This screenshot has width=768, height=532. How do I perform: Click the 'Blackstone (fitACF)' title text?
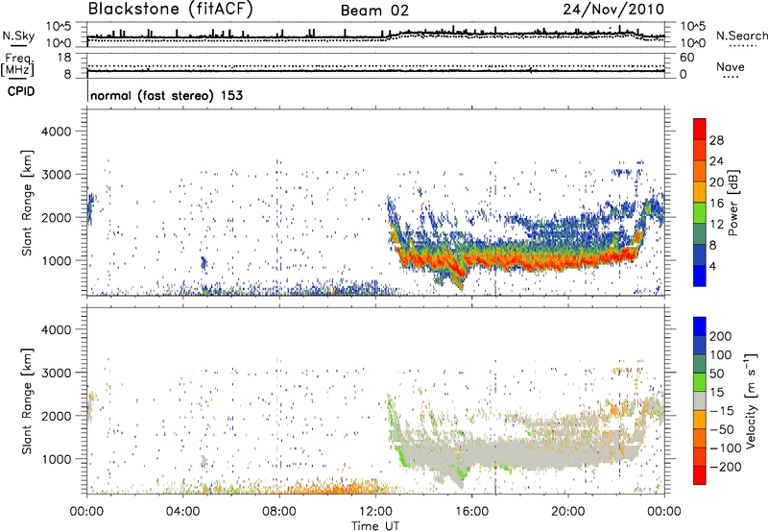171,10
